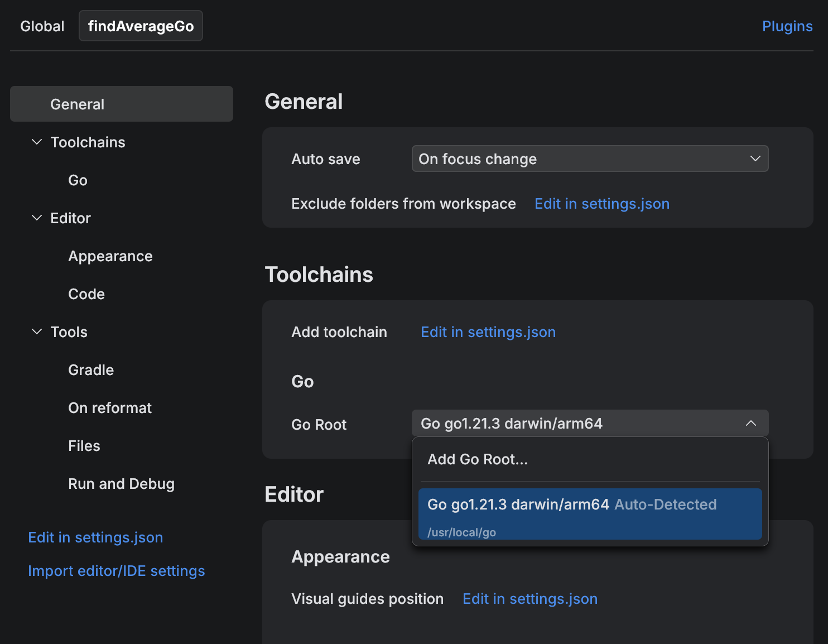Open the Plugins page

787,26
